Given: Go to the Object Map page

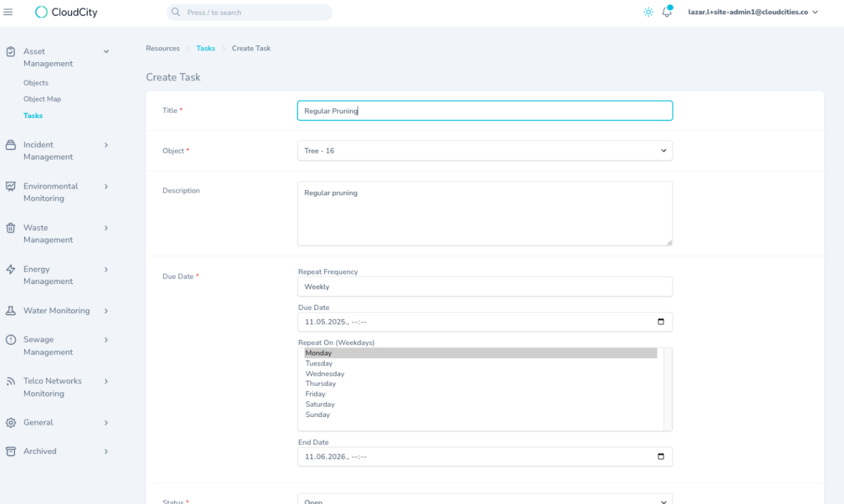Looking at the screenshot, I should pos(42,99).
